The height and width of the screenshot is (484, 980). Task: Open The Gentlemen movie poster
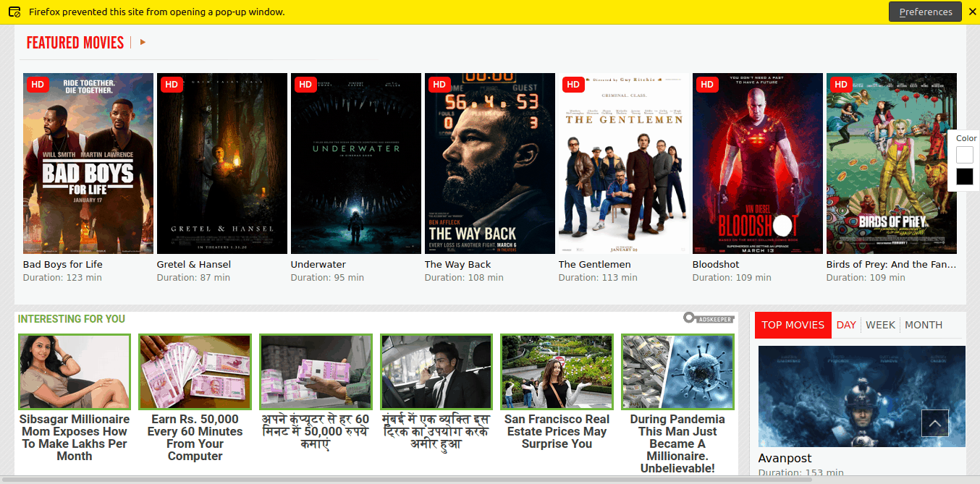[624, 164]
